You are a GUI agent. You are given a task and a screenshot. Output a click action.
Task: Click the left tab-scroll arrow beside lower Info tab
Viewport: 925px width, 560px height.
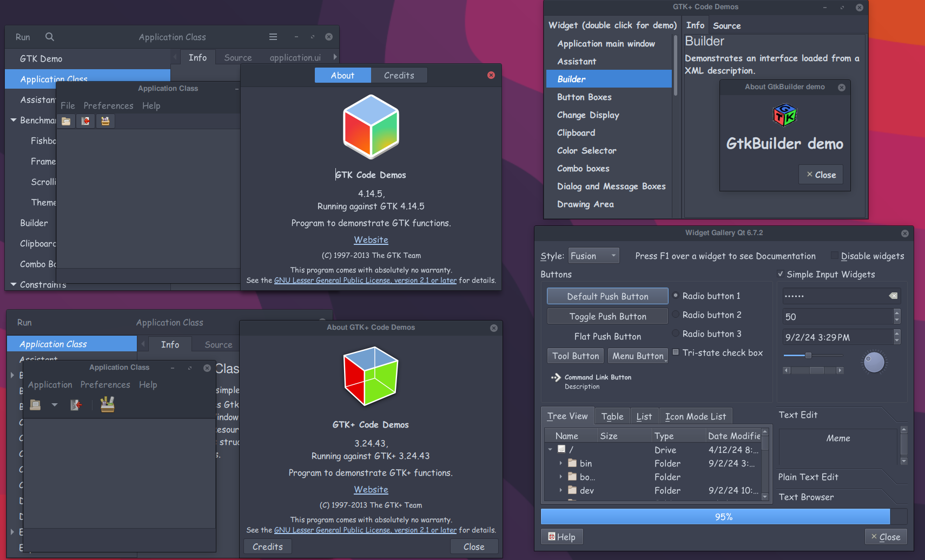coord(143,344)
